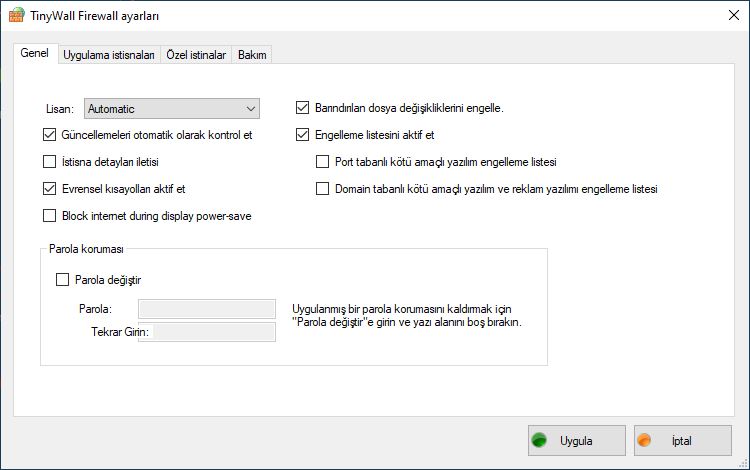Check the Parola değiştir checkbox
This screenshot has height=470, width=750.
[62, 280]
